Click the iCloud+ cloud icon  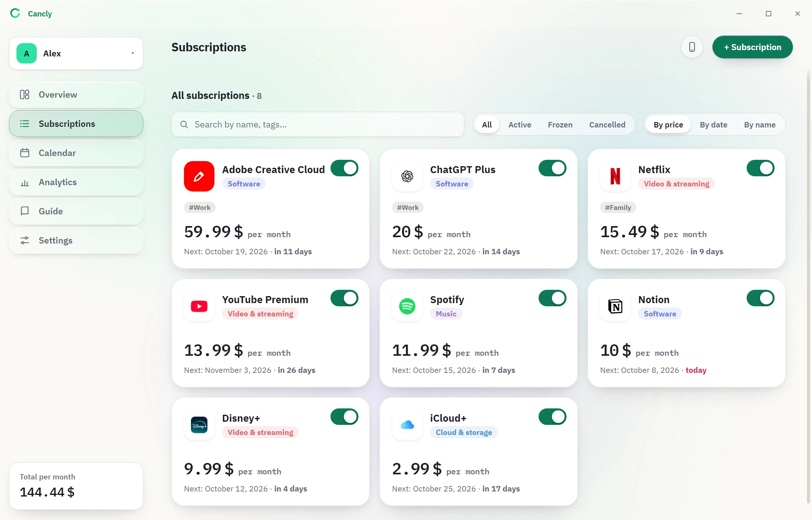click(407, 425)
